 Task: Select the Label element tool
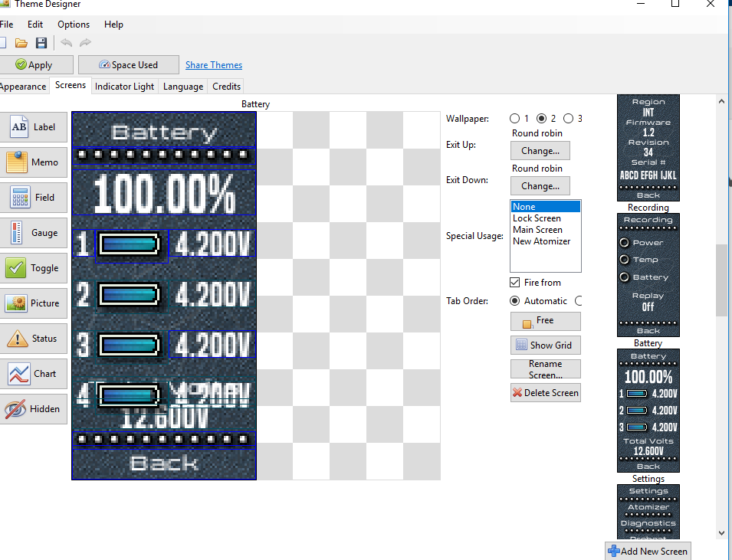pyautogui.click(x=33, y=127)
